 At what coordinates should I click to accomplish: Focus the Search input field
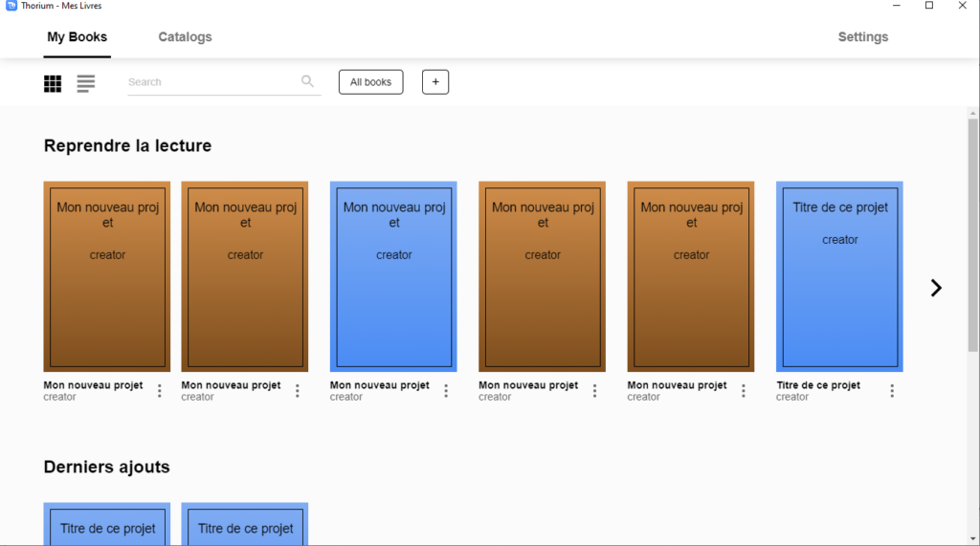pyautogui.click(x=211, y=82)
